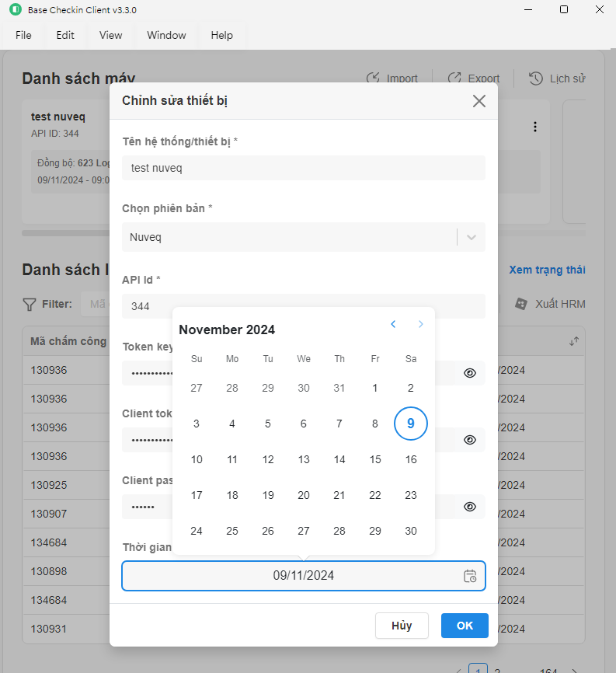Open the Edit menu

65,35
